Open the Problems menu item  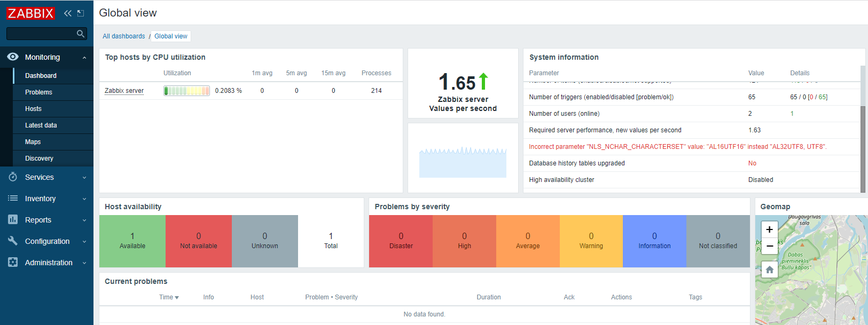tap(38, 92)
